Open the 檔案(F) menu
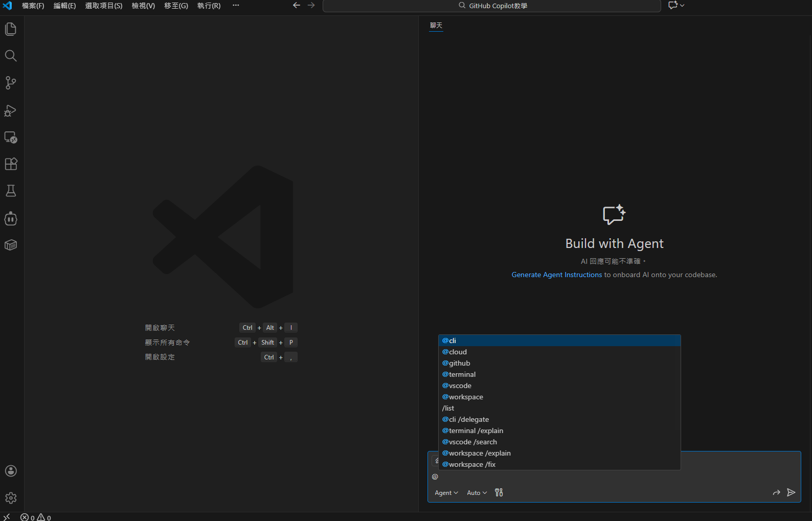 pyautogui.click(x=33, y=6)
